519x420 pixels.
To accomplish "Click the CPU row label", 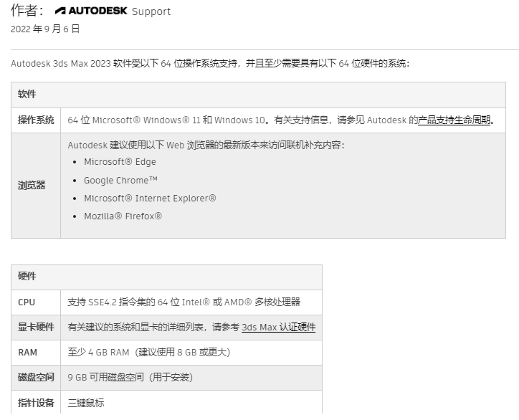I will tap(27, 302).
